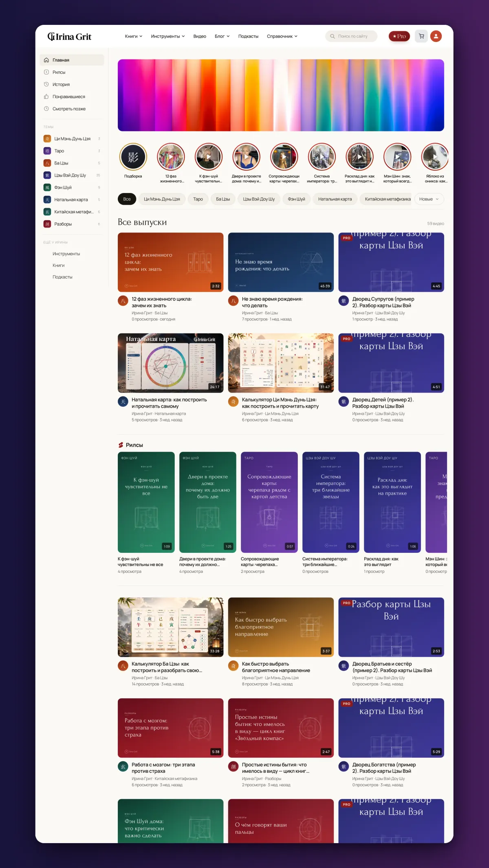Click the Irina Grit logo
The height and width of the screenshot is (868, 489).
(69, 37)
